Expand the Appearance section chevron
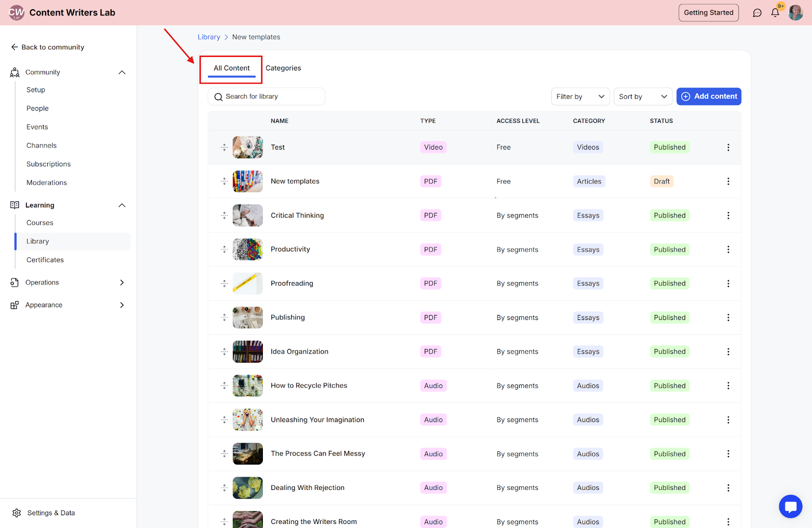The height and width of the screenshot is (528, 812). click(122, 305)
